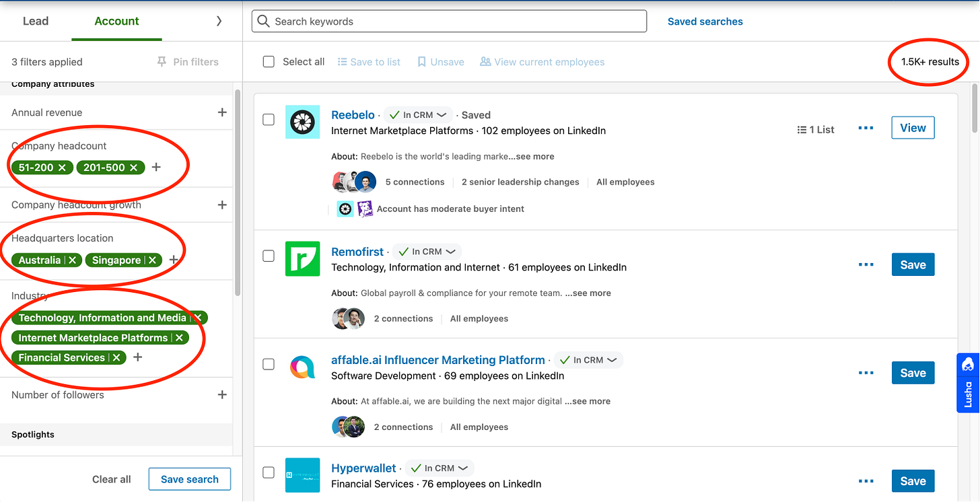Click All employees for Remofirst
The width and height of the screenshot is (980, 502).
[479, 319]
